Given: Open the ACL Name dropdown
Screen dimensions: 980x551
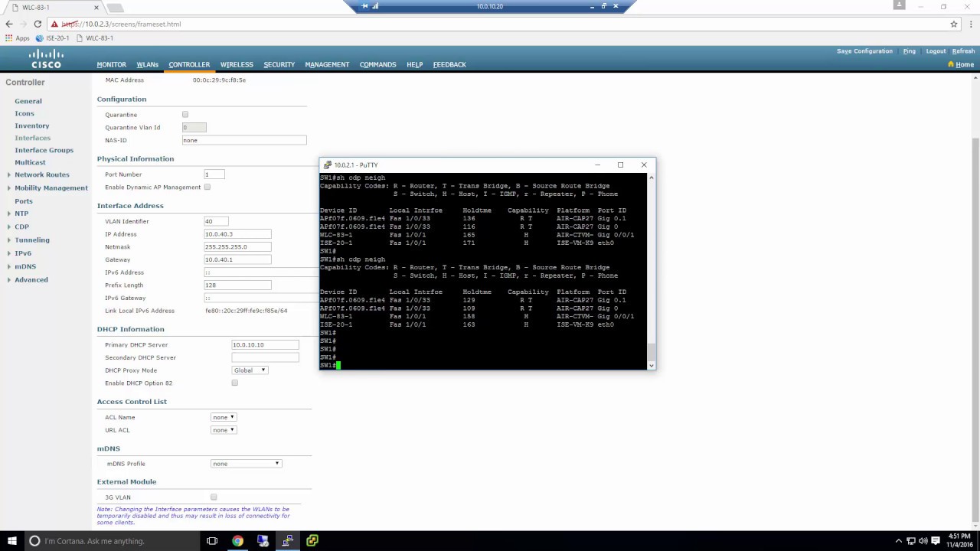Looking at the screenshot, I should [x=224, y=417].
